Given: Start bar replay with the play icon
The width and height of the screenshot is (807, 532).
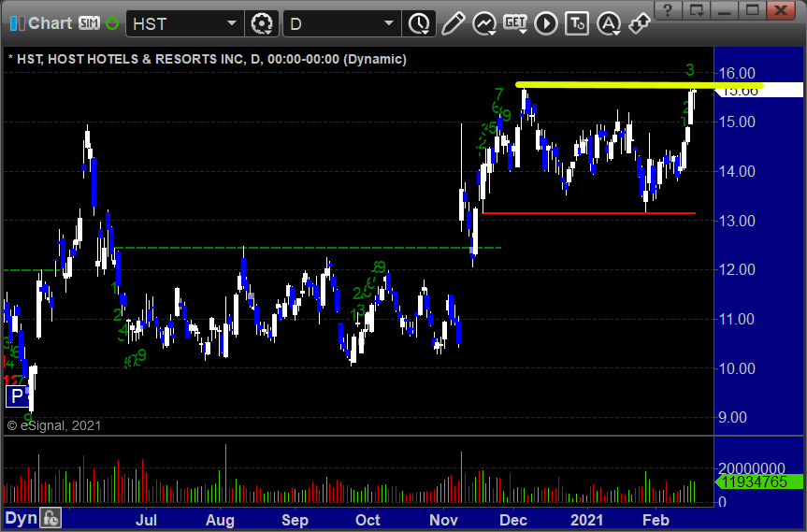Looking at the screenshot, I should [546, 23].
